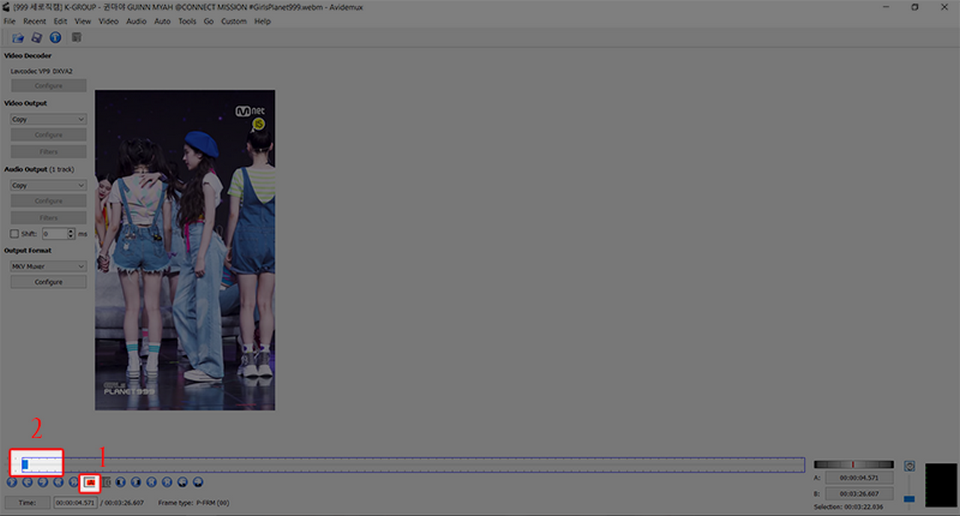The image size is (960, 516).
Task: Set selection end marker B
Action: 106,482
